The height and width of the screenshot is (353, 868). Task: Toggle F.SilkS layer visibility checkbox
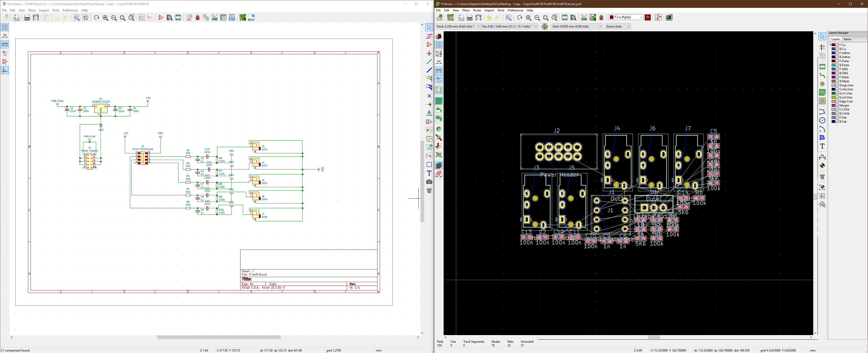point(837,69)
